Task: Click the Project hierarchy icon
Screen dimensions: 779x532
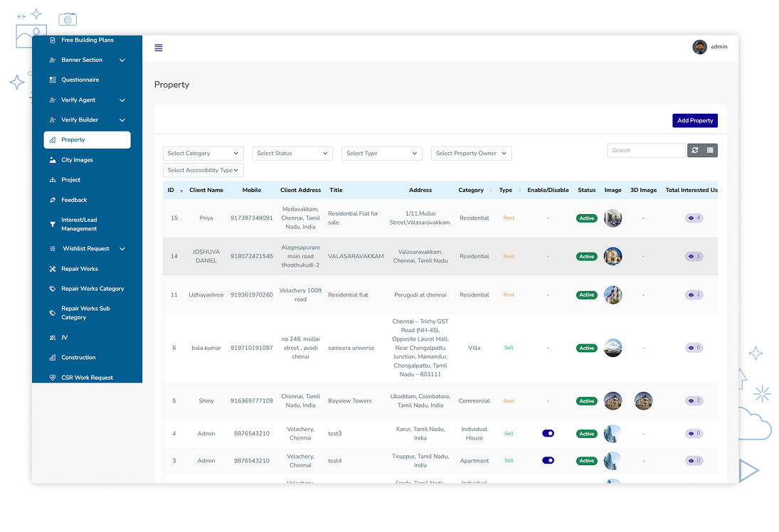Action: click(53, 180)
